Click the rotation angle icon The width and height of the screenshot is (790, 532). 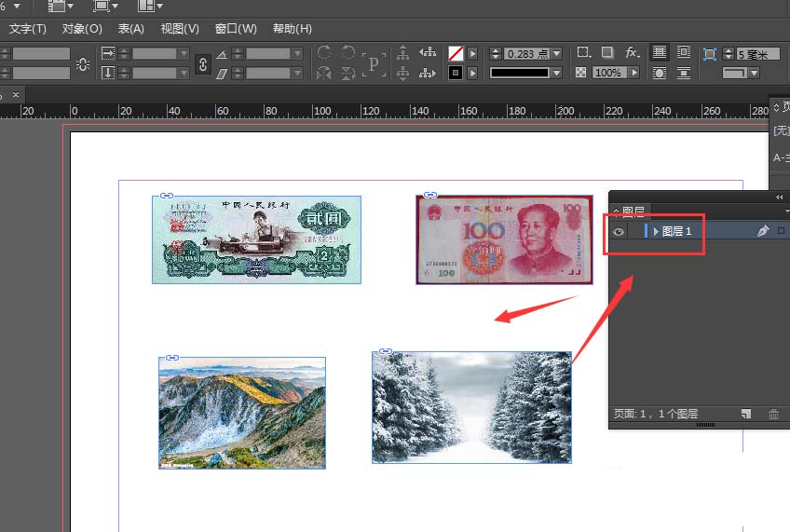pyautogui.click(x=222, y=54)
